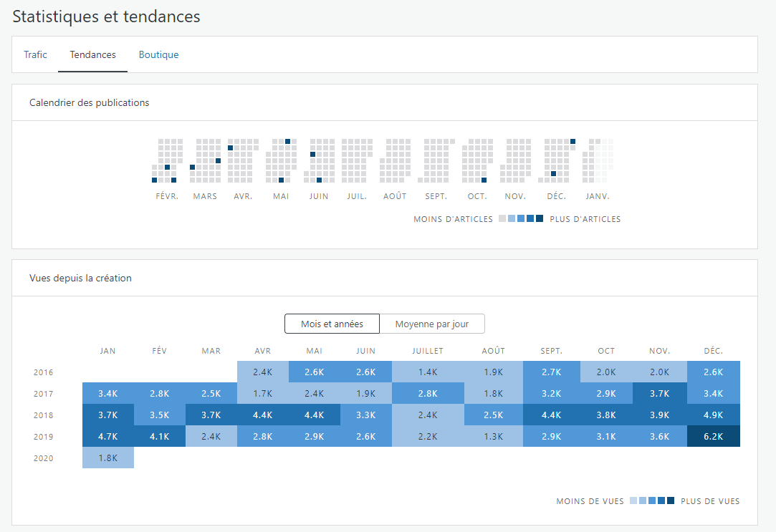776x532 pixels.
Task: Select the 2.4K cell for April 2016
Action: coord(263,372)
